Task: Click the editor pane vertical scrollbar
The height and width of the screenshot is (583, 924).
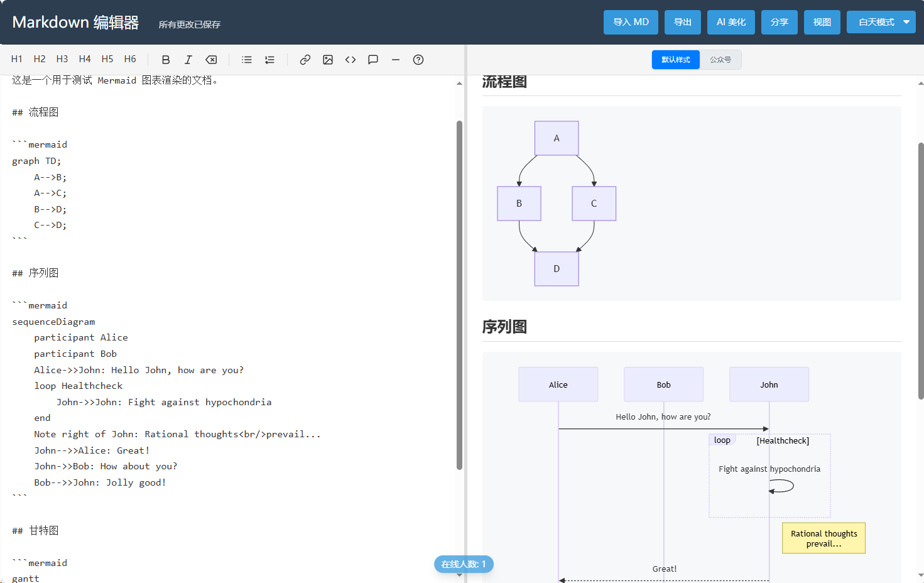Action: click(x=459, y=295)
